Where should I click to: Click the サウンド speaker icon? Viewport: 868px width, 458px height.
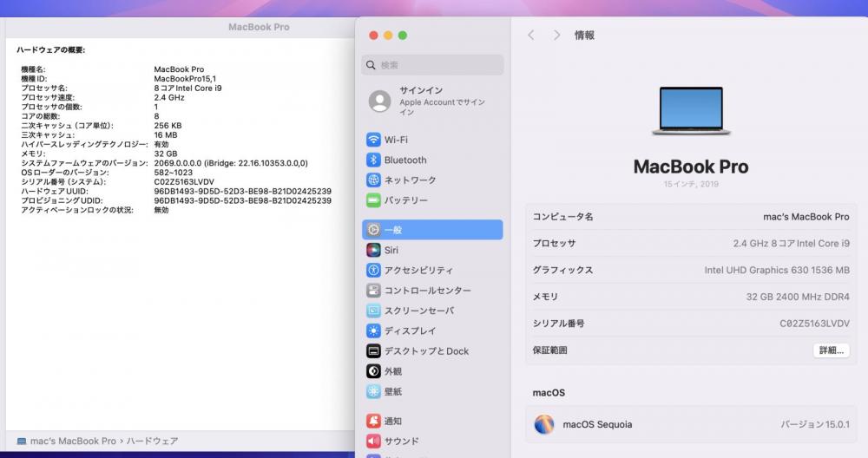373,441
